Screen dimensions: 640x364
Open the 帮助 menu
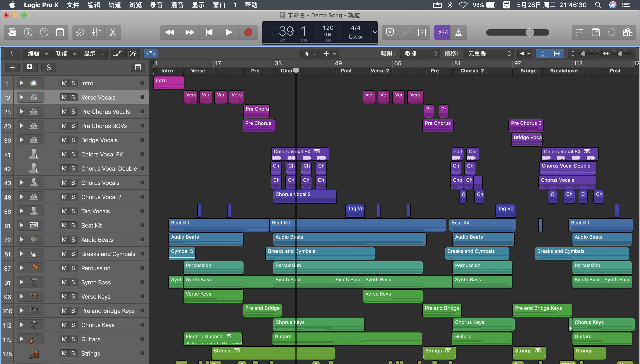click(x=251, y=5)
